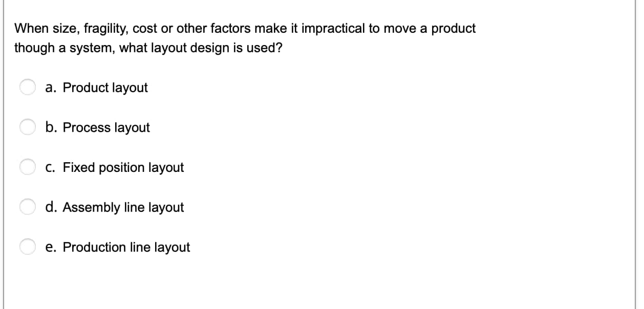Select the radio button for Production line layout

coord(28,247)
